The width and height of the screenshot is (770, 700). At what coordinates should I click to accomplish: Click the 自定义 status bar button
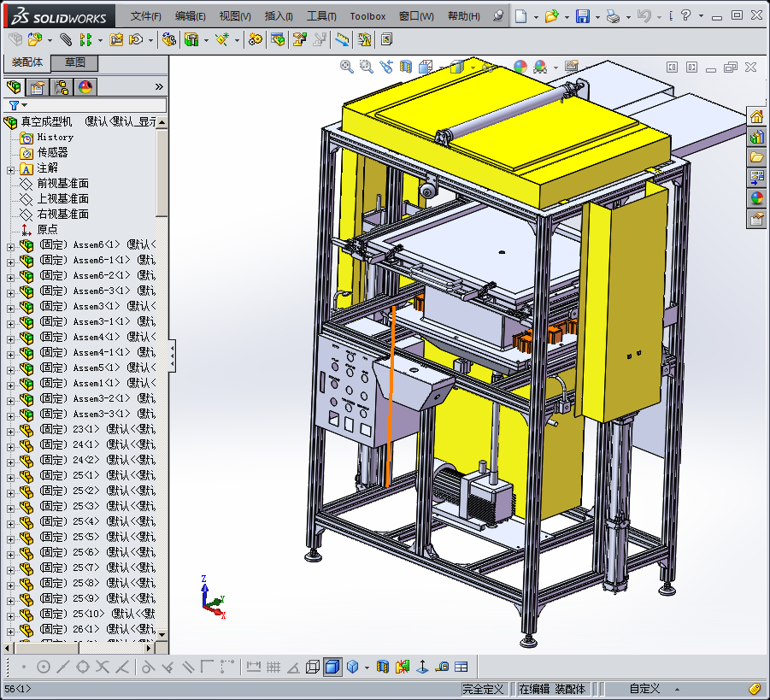coord(644,689)
